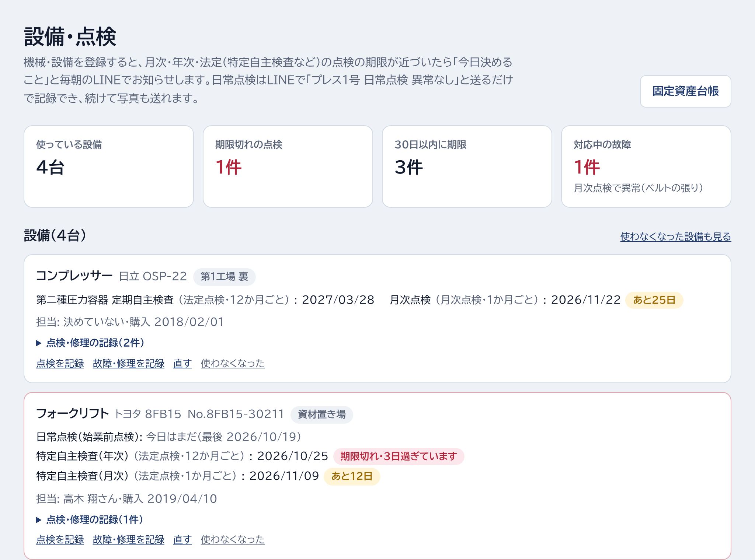The width and height of the screenshot is (755, 560).
Task: Select the 期限切れの点検 1件 summary card
Action: (x=288, y=167)
